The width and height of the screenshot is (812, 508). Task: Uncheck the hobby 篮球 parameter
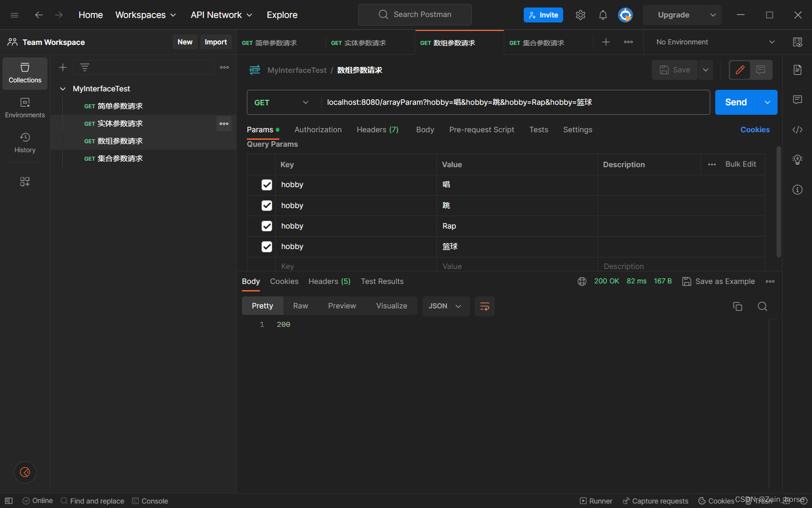tap(267, 247)
